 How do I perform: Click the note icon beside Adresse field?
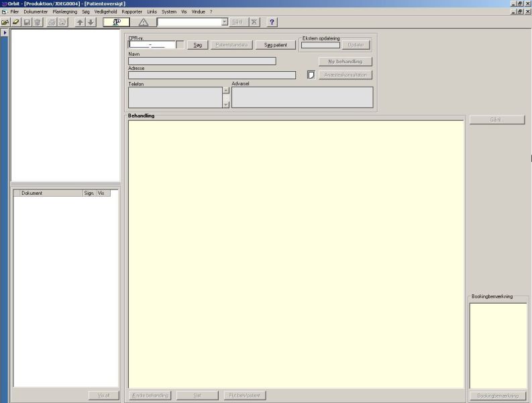(311, 75)
